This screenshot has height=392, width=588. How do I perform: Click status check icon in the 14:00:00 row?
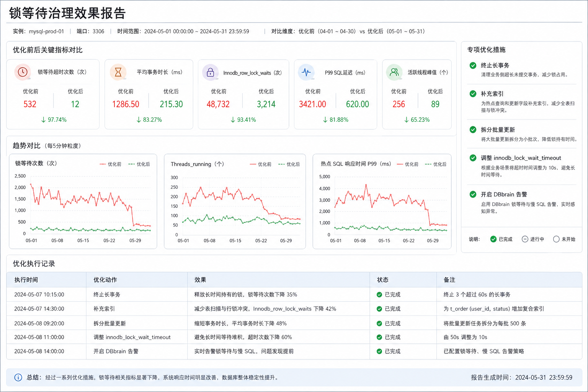tap(379, 351)
